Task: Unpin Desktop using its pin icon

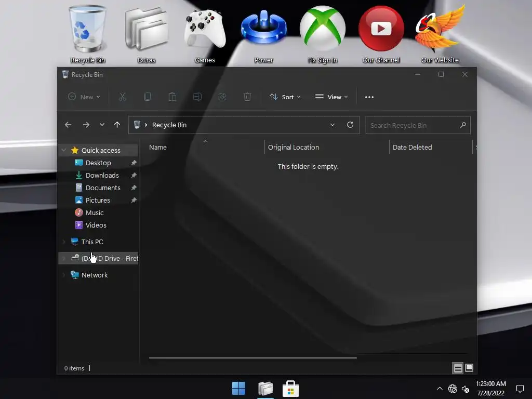Action: [134, 163]
